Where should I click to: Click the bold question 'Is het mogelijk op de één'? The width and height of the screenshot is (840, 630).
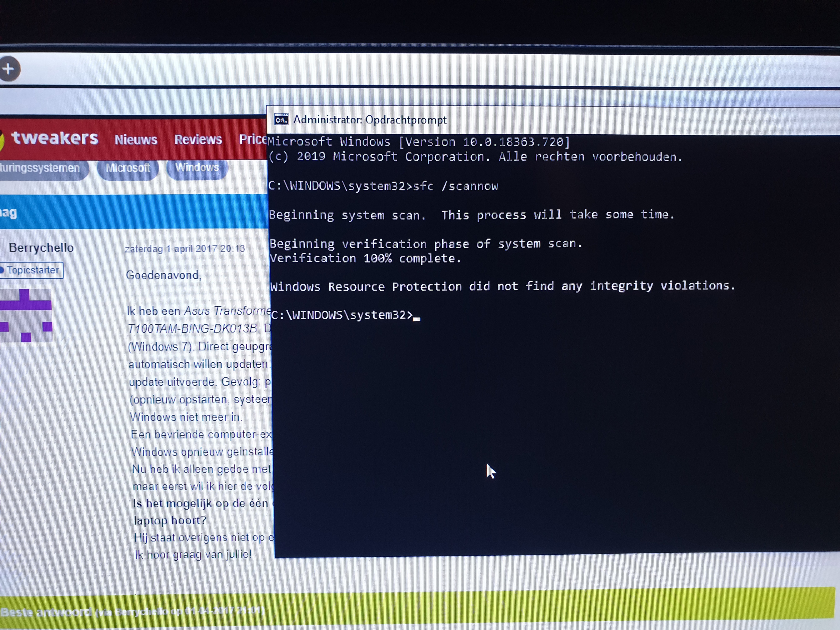click(200, 504)
